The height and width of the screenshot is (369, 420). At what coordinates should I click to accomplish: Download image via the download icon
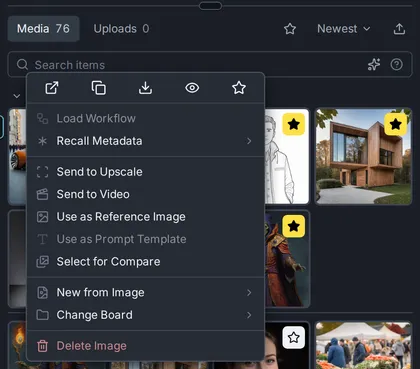point(145,88)
